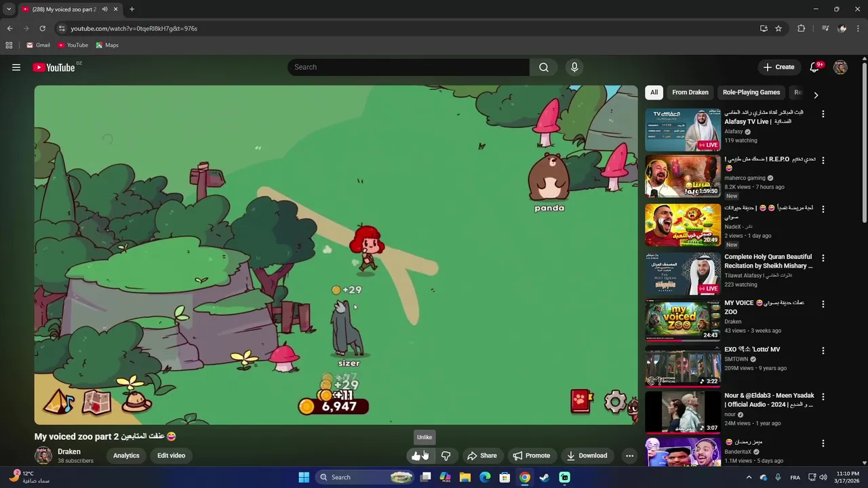Screen dimensions: 868x488
Task: Open the YouTube account avatar menu
Action: (840, 67)
